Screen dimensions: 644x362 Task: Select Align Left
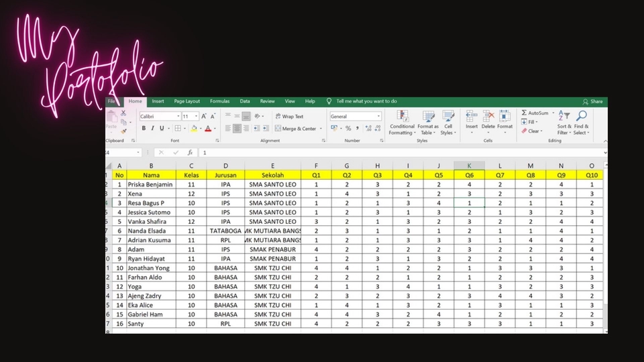(228, 129)
